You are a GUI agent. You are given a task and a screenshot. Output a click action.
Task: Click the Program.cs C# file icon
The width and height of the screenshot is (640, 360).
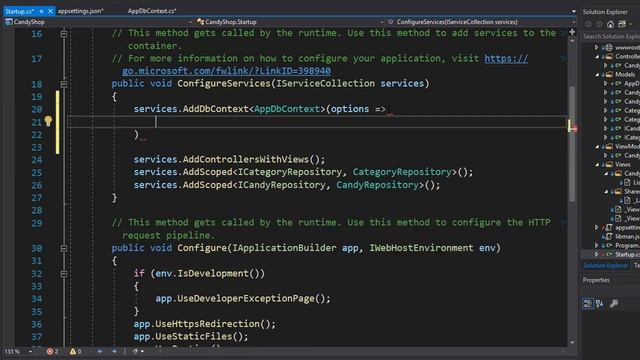coord(609,245)
